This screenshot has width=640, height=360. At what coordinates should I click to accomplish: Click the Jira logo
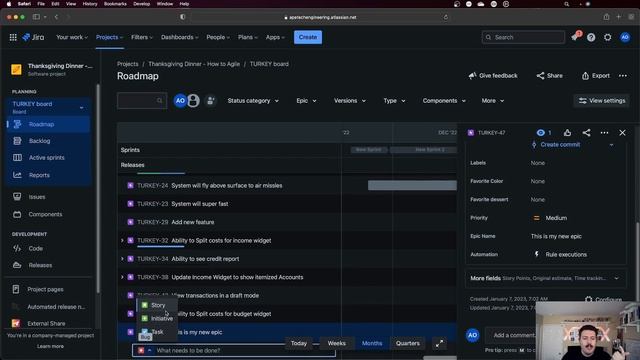coord(33,37)
